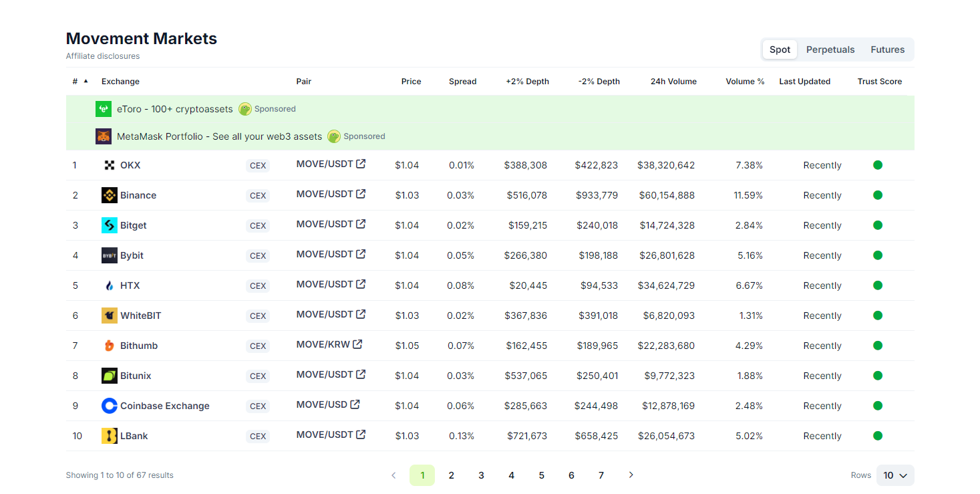Sort by the Price column header
The height and width of the screenshot is (494, 980).
click(x=411, y=82)
